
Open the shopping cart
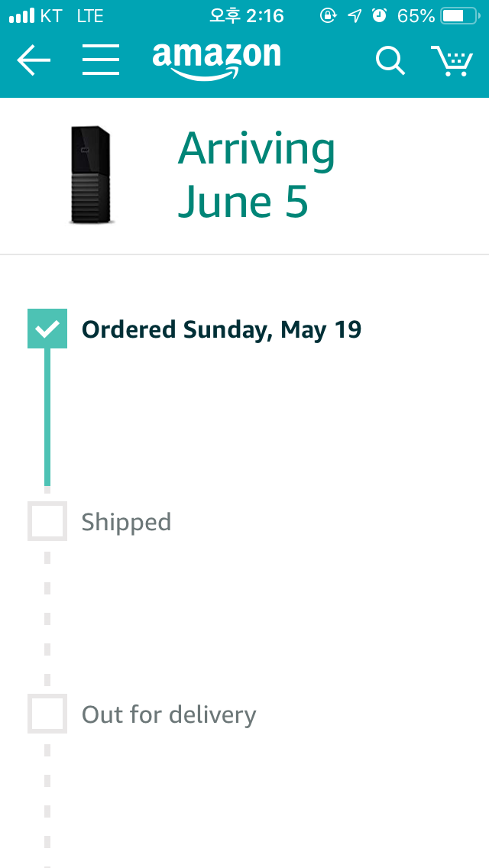point(452,60)
